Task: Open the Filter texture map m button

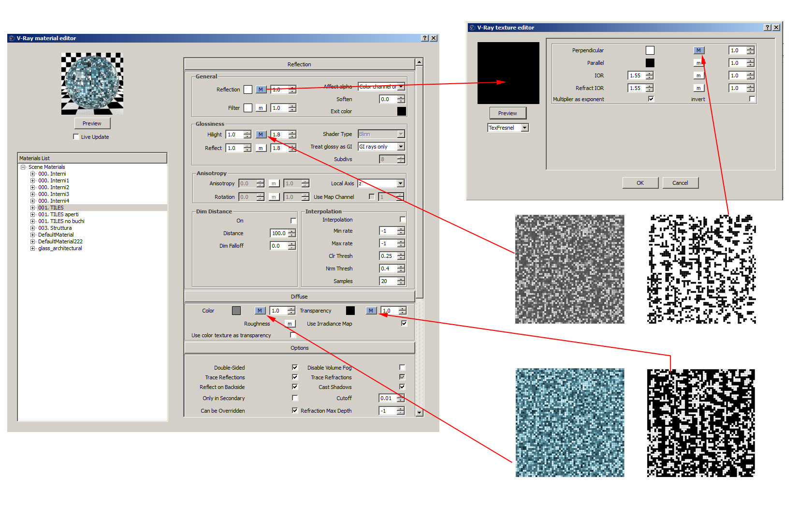Action: click(x=261, y=108)
